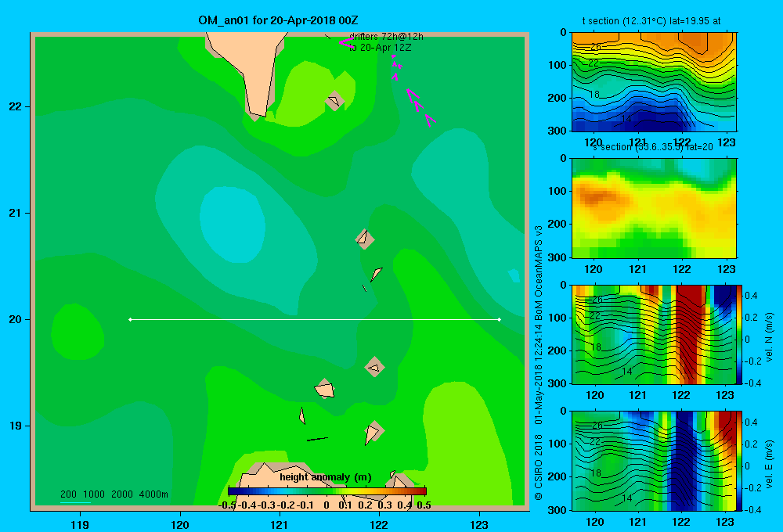Click latitude label 20 on main map

click(x=16, y=319)
